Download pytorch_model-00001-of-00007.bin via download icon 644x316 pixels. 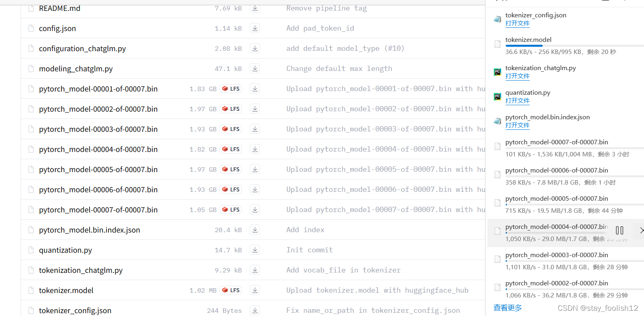click(x=255, y=89)
